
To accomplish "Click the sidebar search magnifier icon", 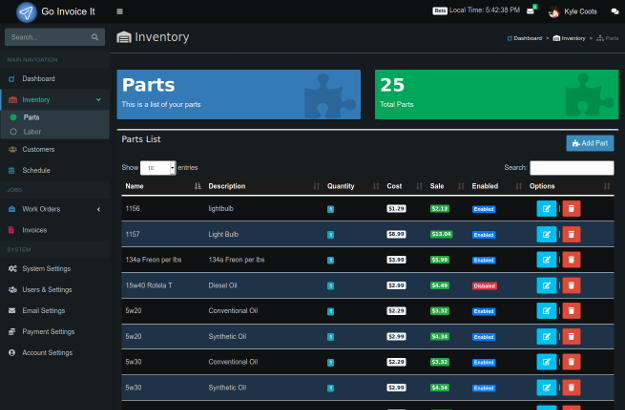I will coord(95,37).
